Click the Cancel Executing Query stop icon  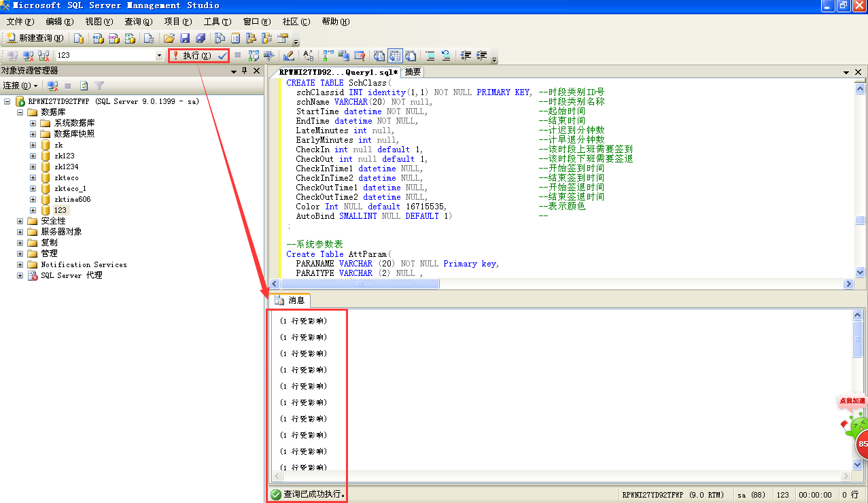(238, 56)
